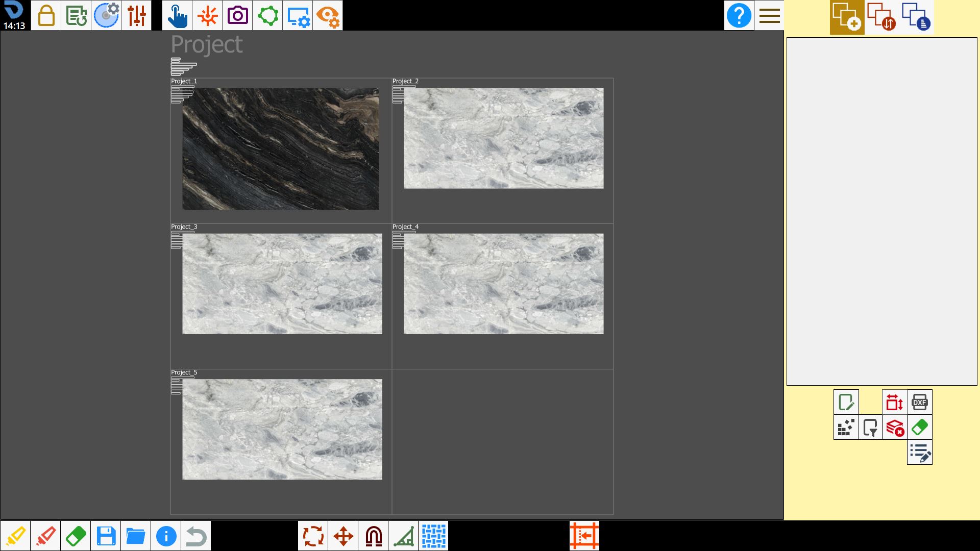The width and height of the screenshot is (980, 551).
Task: Click the add slab layer icon
Action: point(847,17)
